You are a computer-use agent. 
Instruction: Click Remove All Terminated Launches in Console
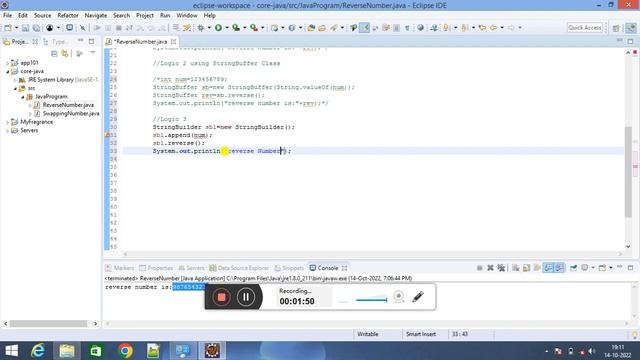tap(501, 268)
